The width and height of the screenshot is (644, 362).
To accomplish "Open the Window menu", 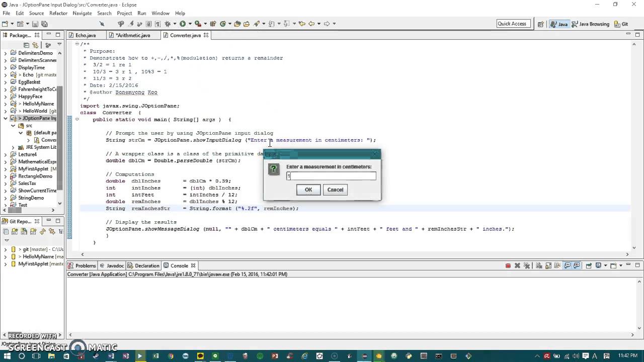I will coord(160,13).
